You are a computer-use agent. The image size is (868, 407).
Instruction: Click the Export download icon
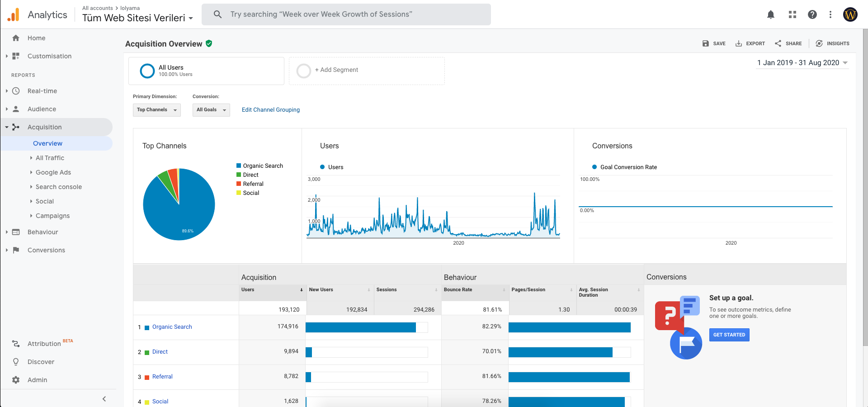click(739, 43)
